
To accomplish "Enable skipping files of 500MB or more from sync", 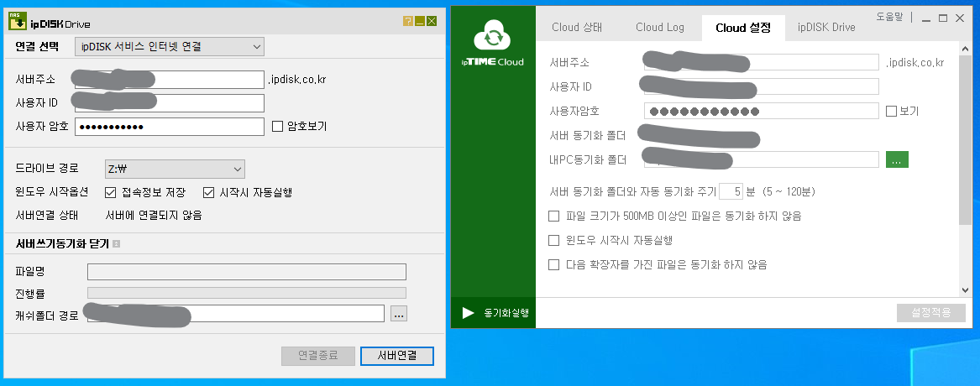I will pos(553,216).
